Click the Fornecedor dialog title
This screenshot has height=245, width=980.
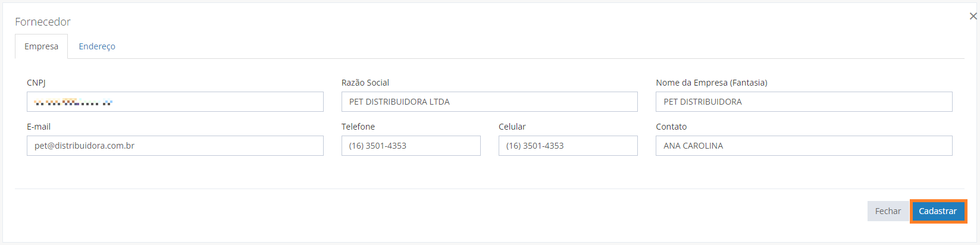(43, 21)
